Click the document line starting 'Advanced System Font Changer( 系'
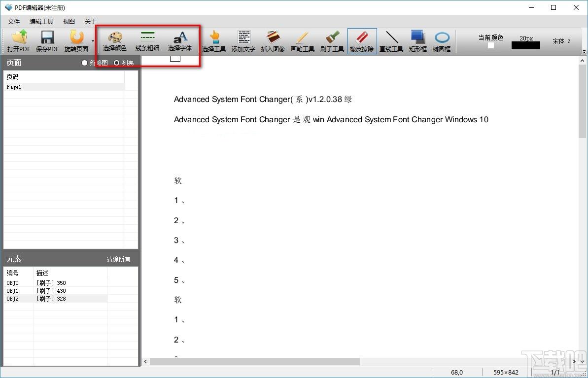This screenshot has width=588, height=378. [x=263, y=100]
